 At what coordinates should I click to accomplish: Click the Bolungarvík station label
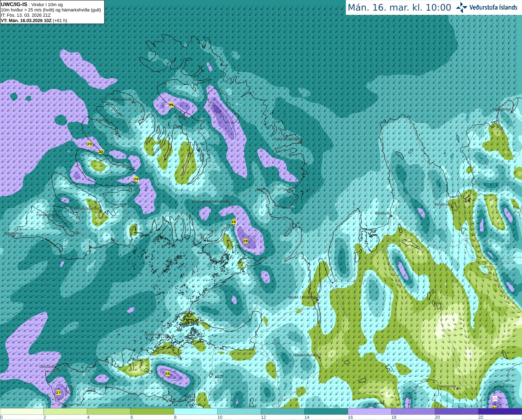tap(122, 99)
